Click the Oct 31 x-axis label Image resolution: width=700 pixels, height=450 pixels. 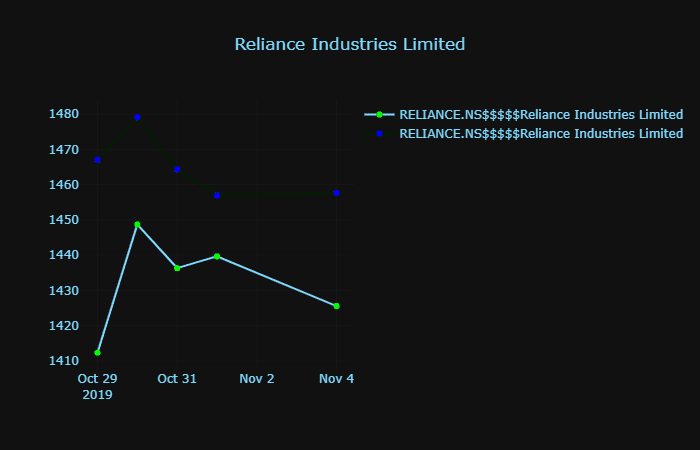[177, 379]
